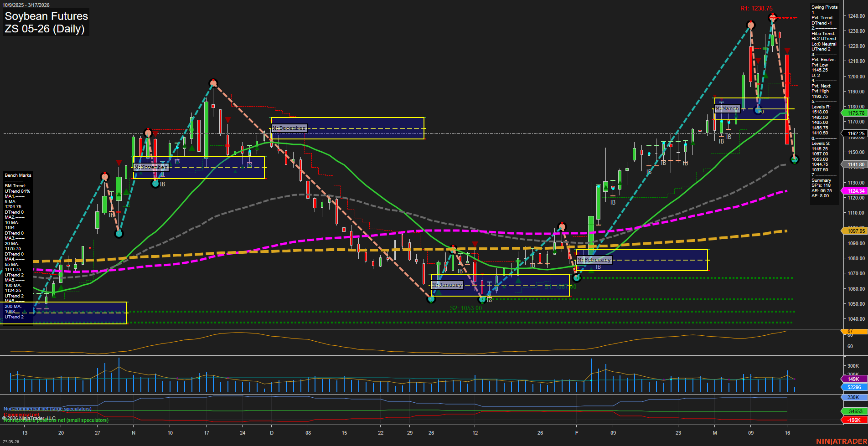Toggle the Commercial net legend entry
This screenshot has height=446, width=868.
[21, 415]
